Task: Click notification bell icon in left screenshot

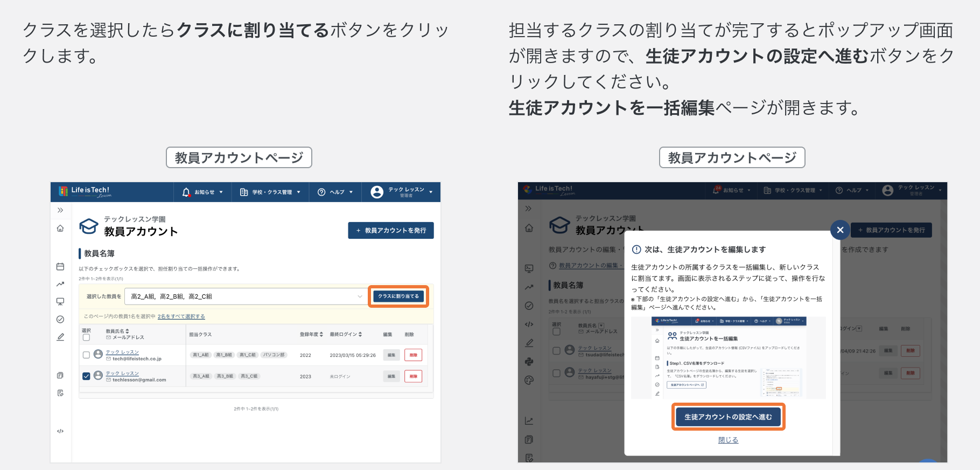Action: coord(186,192)
